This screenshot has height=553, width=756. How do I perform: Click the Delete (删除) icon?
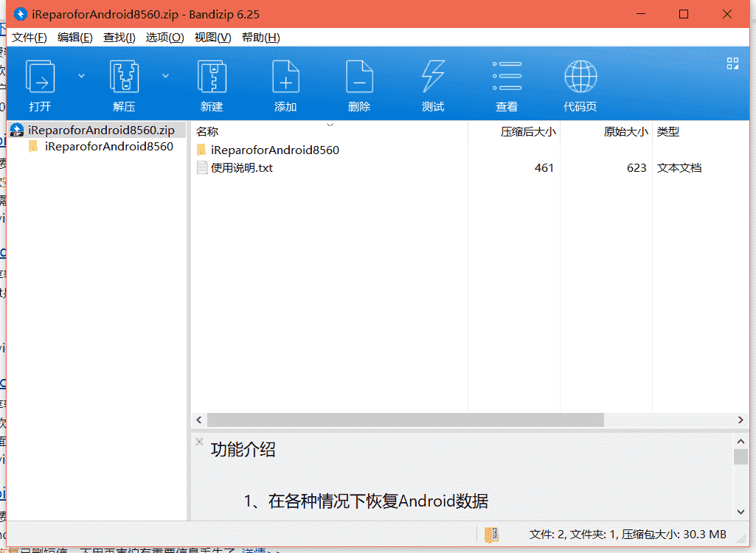coord(360,77)
